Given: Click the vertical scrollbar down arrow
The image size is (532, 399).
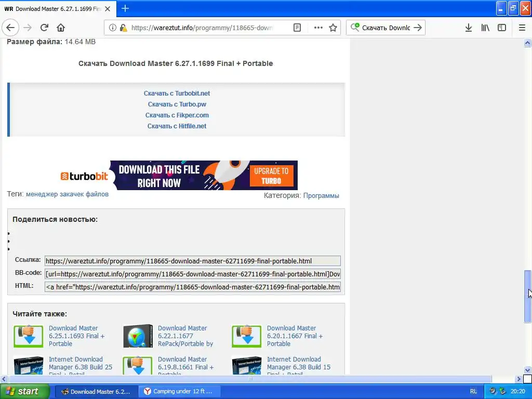Looking at the screenshot, I should click(527, 370).
